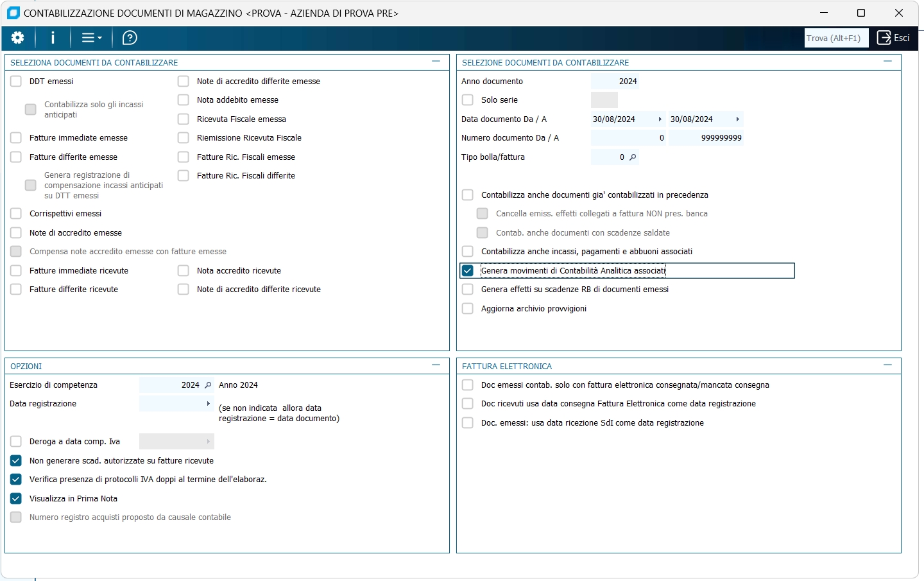Enable Note di accredito differite emesse
Viewport: 924px width, 581px height.
[184, 82]
